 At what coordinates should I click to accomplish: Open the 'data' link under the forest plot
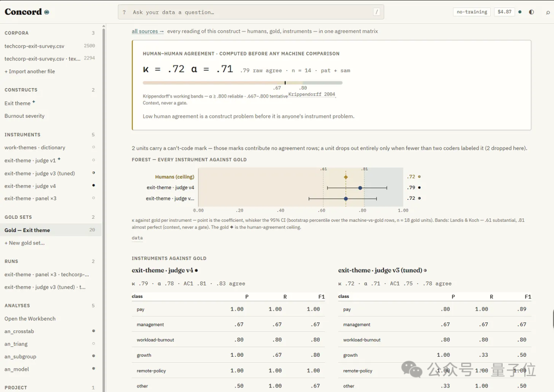pos(137,238)
